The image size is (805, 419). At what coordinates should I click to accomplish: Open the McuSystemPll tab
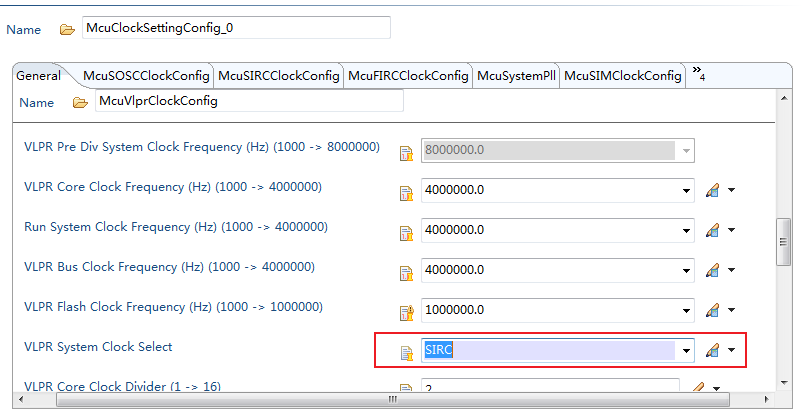coord(516,76)
